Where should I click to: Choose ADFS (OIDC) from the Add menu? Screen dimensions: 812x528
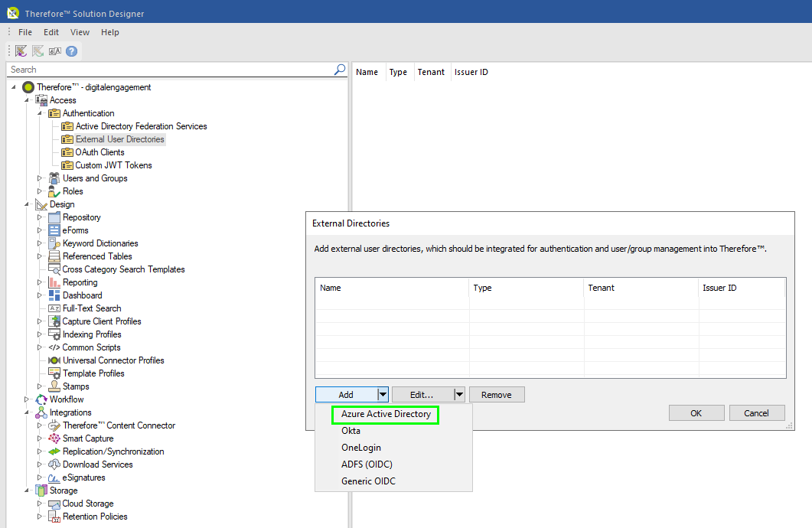[x=393, y=464]
